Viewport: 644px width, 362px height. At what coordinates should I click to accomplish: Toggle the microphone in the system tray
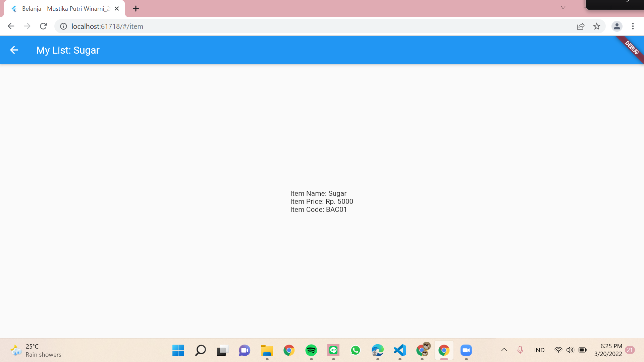[x=521, y=350]
